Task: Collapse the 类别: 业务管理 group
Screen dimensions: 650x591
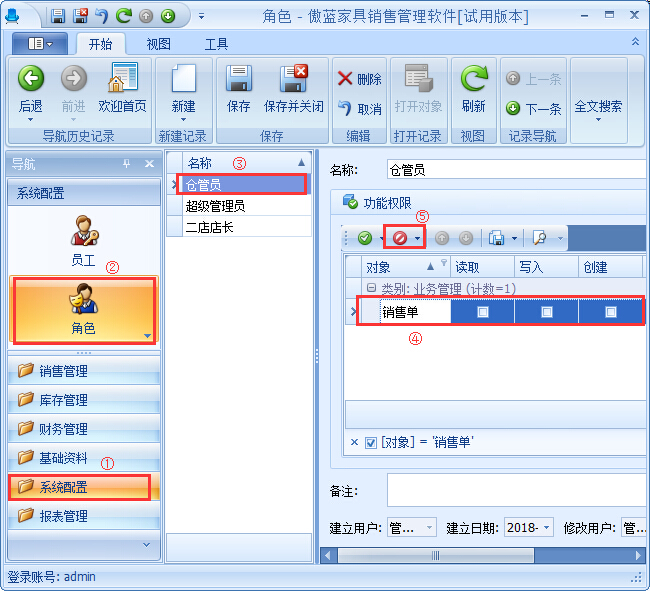Action: point(371,288)
